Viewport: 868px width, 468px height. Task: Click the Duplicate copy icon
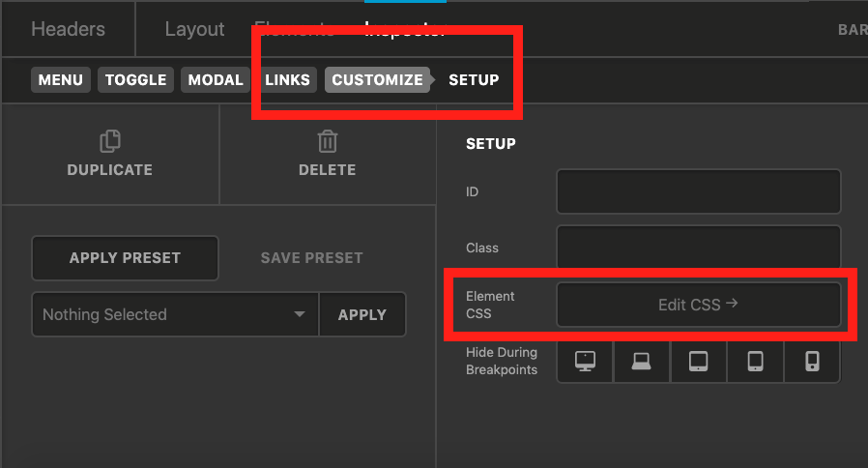point(109,141)
